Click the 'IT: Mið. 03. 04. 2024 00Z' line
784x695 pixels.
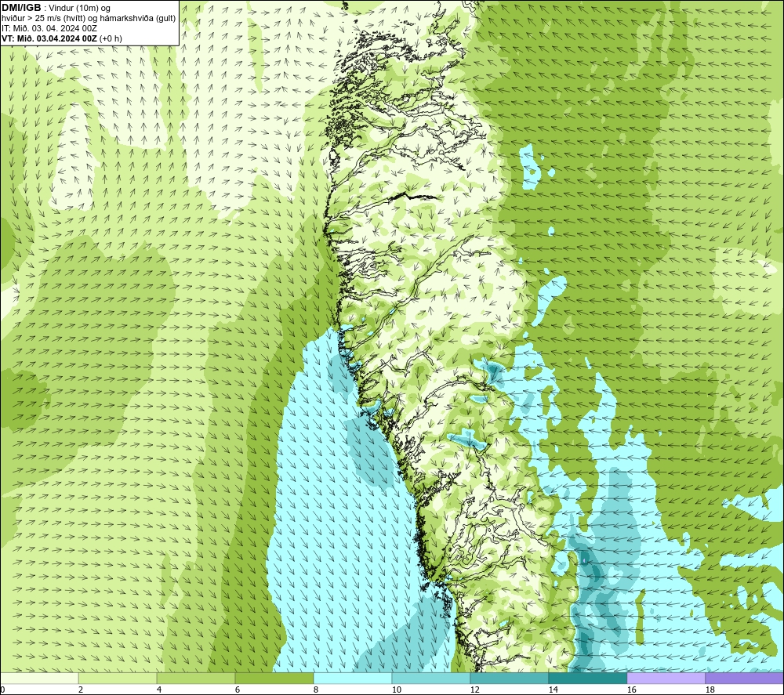point(49,28)
